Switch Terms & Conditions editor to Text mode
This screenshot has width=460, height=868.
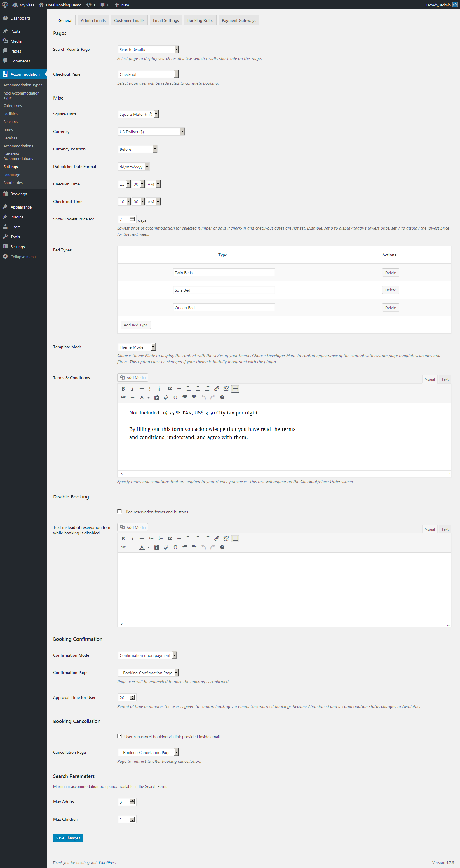tap(445, 379)
